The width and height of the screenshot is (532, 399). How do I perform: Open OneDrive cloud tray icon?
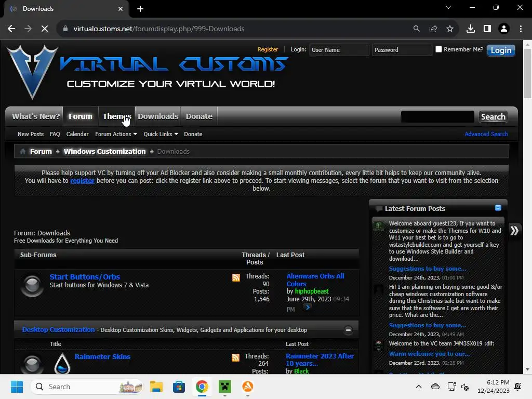435,387
